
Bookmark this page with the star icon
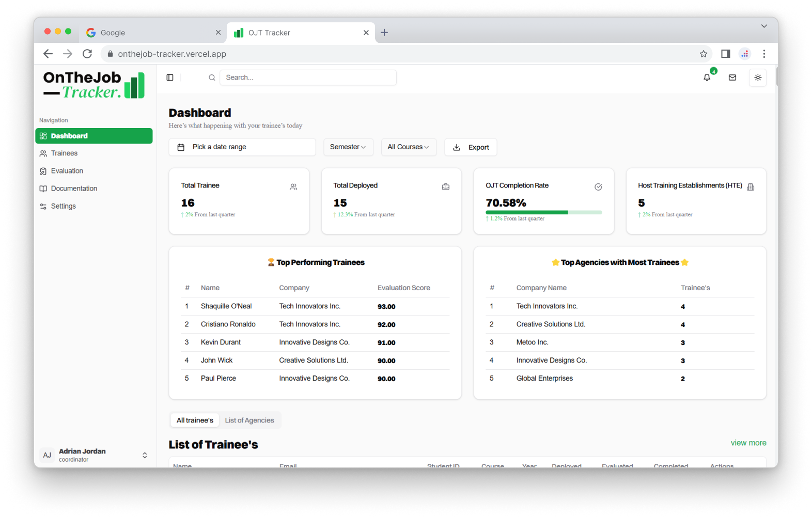(x=704, y=54)
